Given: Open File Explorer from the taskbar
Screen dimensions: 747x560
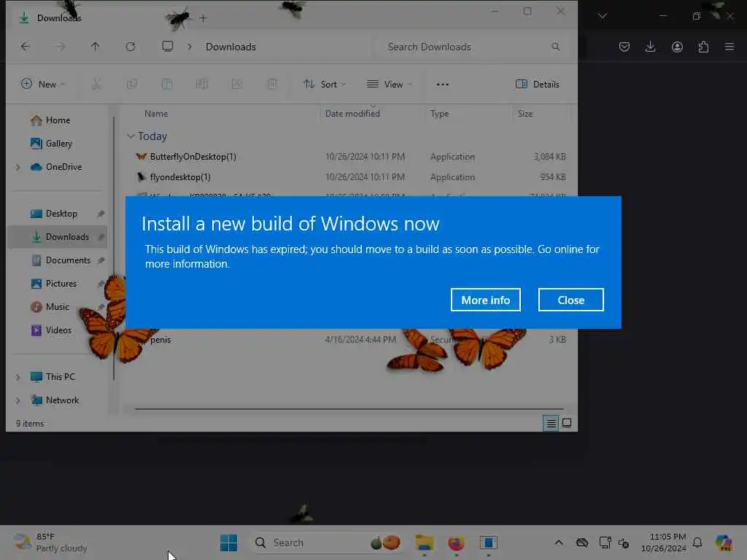Looking at the screenshot, I should pos(424,542).
